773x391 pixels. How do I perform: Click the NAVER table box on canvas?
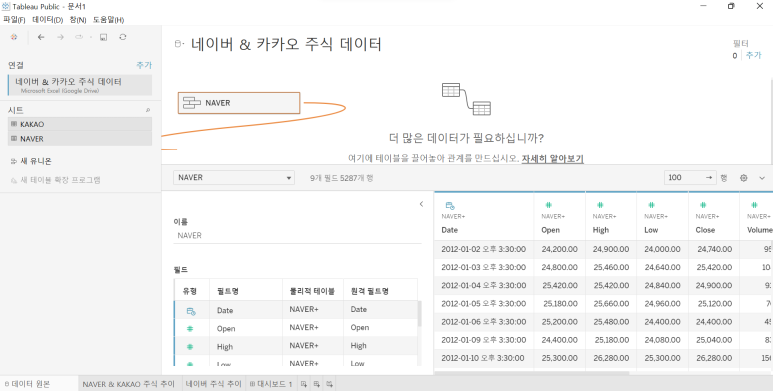pos(239,103)
